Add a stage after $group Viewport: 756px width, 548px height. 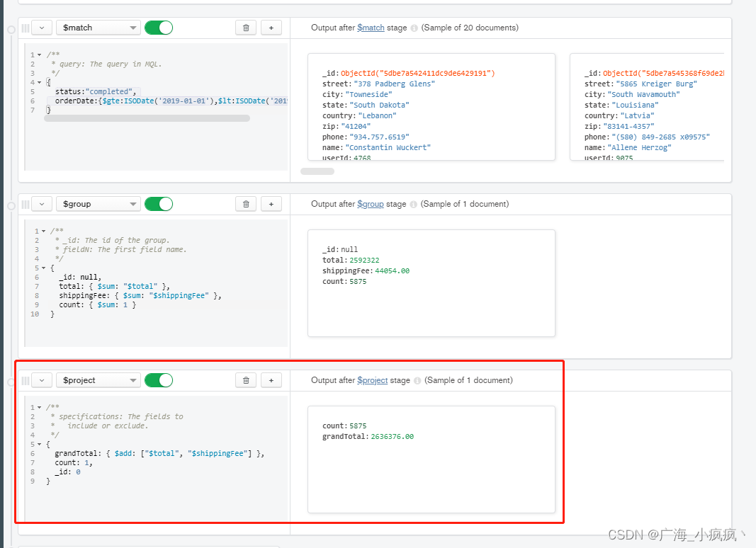coord(271,205)
